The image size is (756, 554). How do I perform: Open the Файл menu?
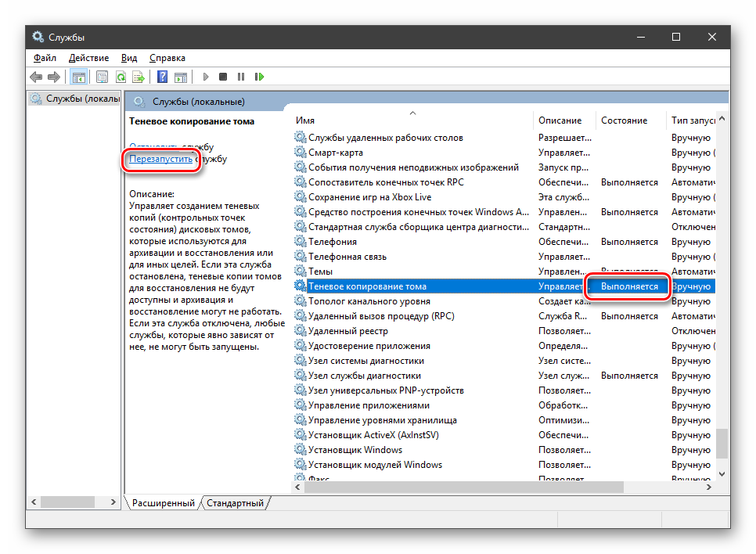[45, 58]
